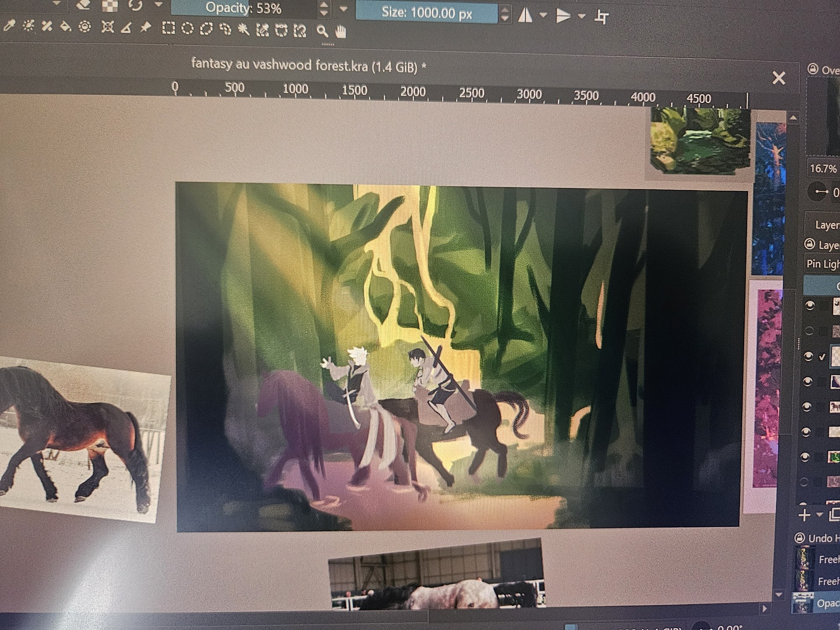This screenshot has width=840, height=630.
Task: Open the add layer type dropdown arrow
Action: coord(819,515)
